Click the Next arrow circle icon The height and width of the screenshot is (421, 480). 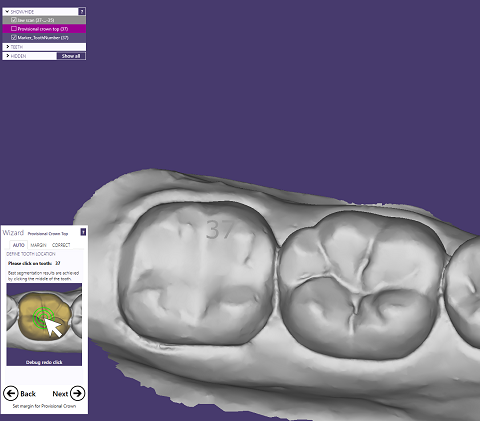click(77, 393)
